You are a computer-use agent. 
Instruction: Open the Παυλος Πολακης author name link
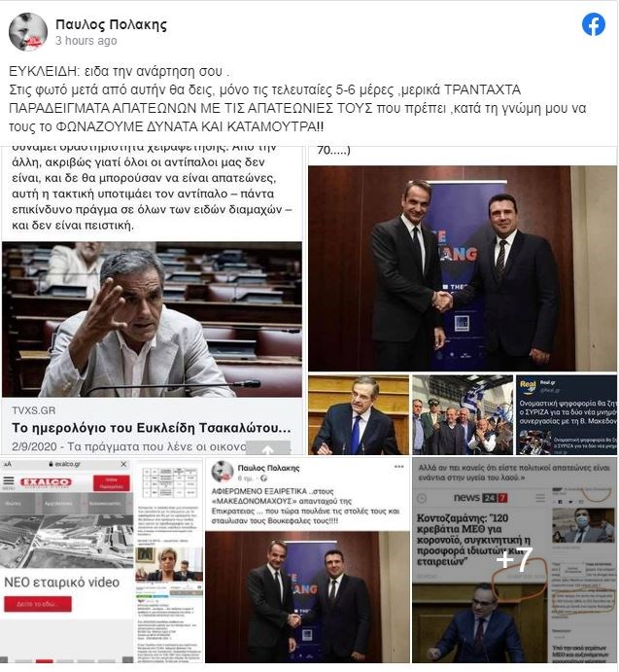coord(111,25)
